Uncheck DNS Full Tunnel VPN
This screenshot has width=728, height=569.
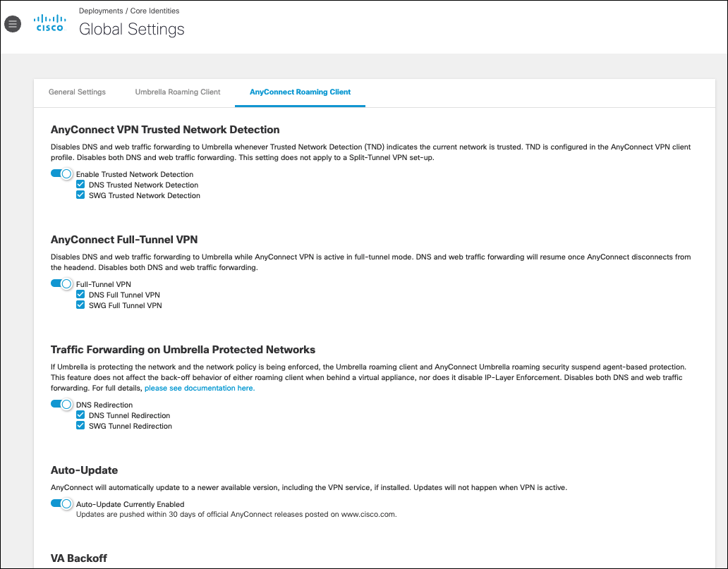coord(80,294)
